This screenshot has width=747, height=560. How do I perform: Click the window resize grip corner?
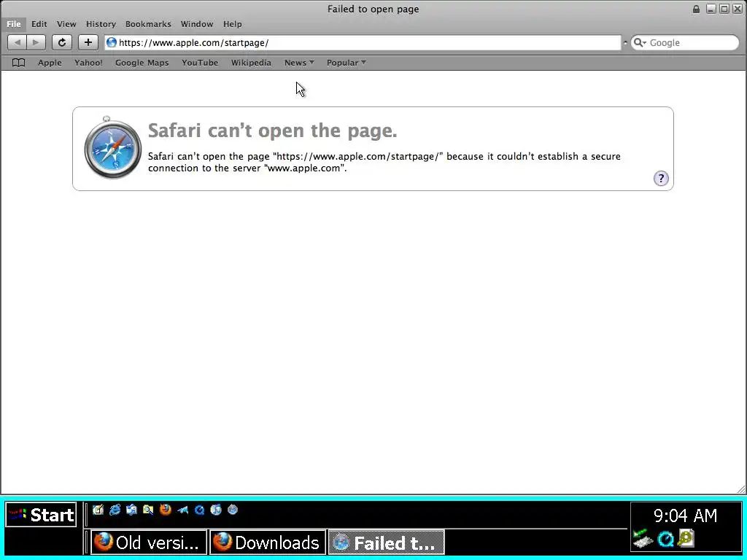point(741,489)
